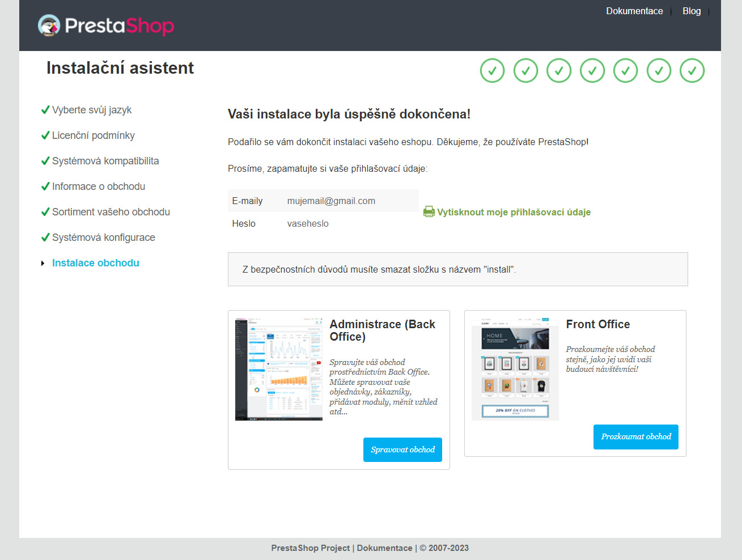This screenshot has height=560, width=742.
Task: Click the fourth step progress checkmark circle
Action: (x=592, y=71)
